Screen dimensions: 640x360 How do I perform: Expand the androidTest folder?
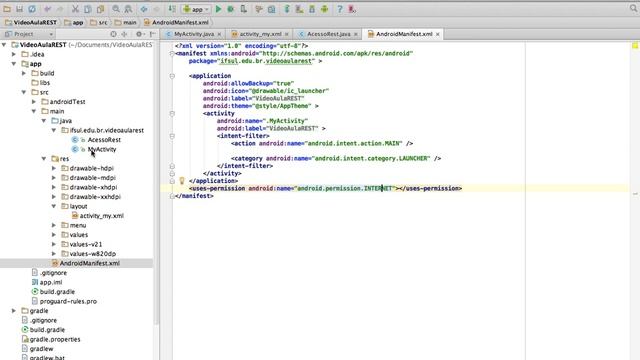(x=34, y=102)
